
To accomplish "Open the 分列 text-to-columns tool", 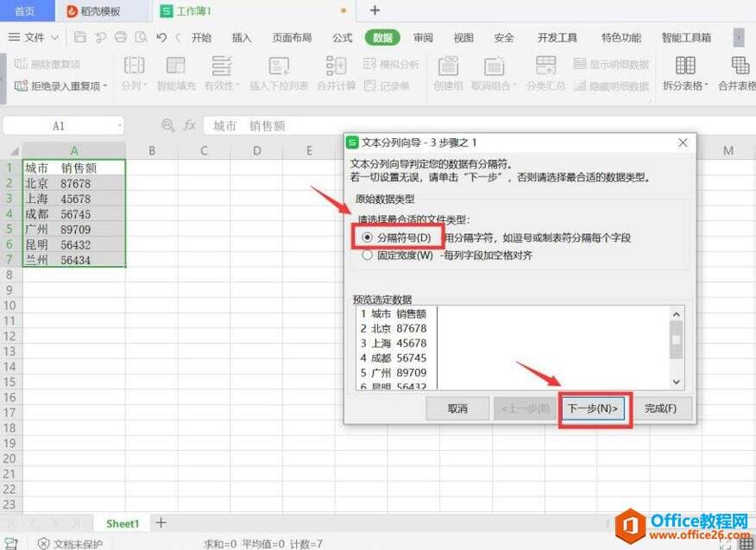I will pyautogui.click(x=134, y=65).
